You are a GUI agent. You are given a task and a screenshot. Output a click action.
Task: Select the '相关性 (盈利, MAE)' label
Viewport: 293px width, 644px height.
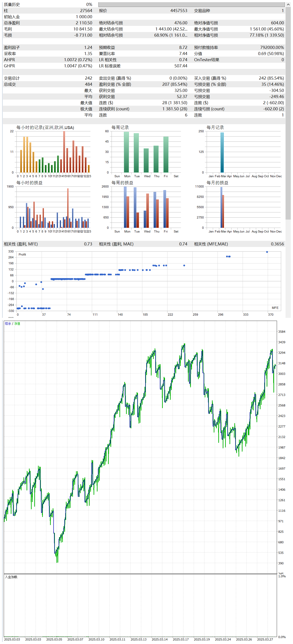[x=116, y=244]
